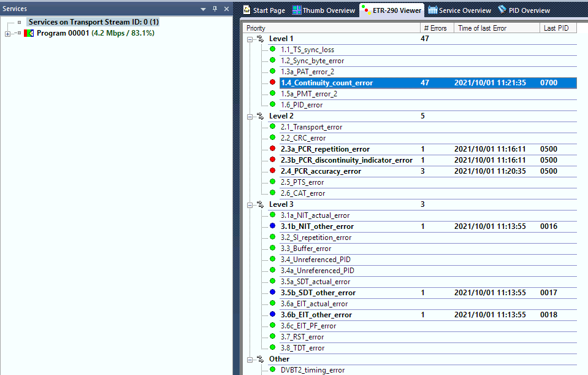Collapse the Other error group
The width and height of the screenshot is (588, 375).
point(250,360)
